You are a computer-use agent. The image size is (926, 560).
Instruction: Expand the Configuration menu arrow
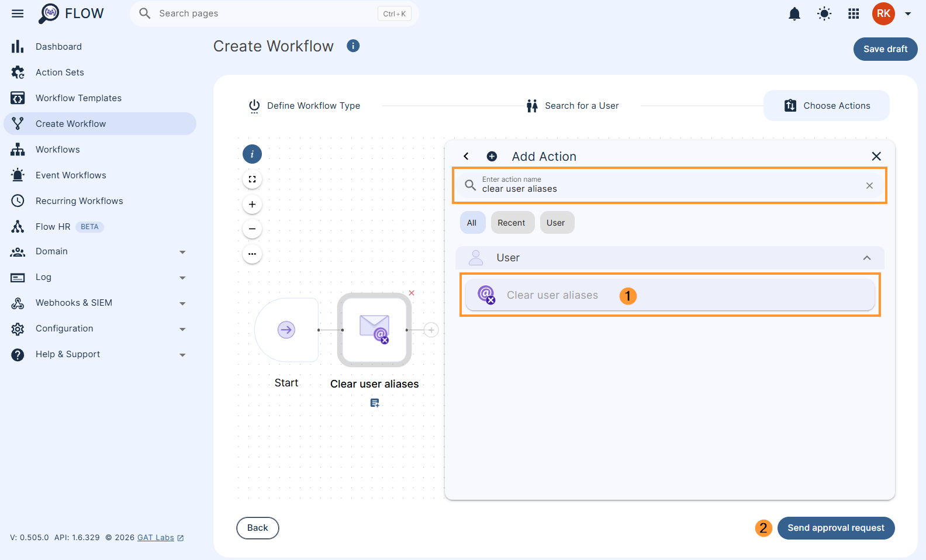click(182, 329)
